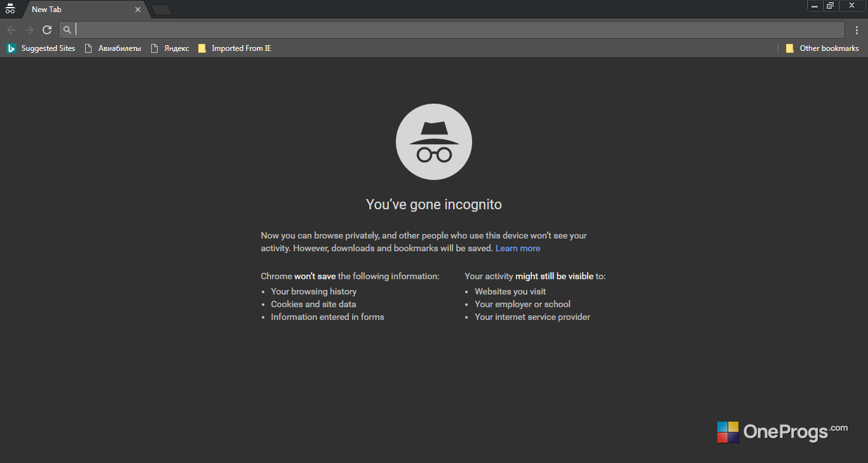Click 'Your internet service provider' text
868x463 pixels.
[x=532, y=317]
